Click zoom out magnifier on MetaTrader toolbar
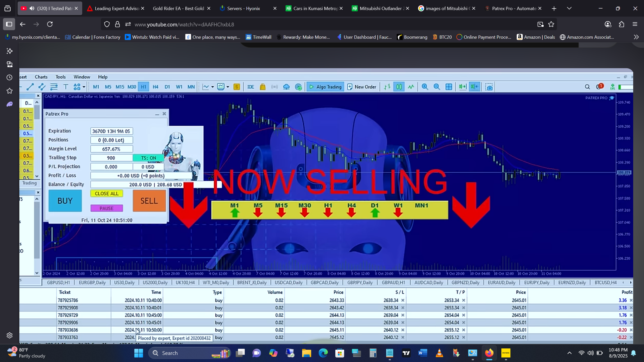 (x=437, y=87)
